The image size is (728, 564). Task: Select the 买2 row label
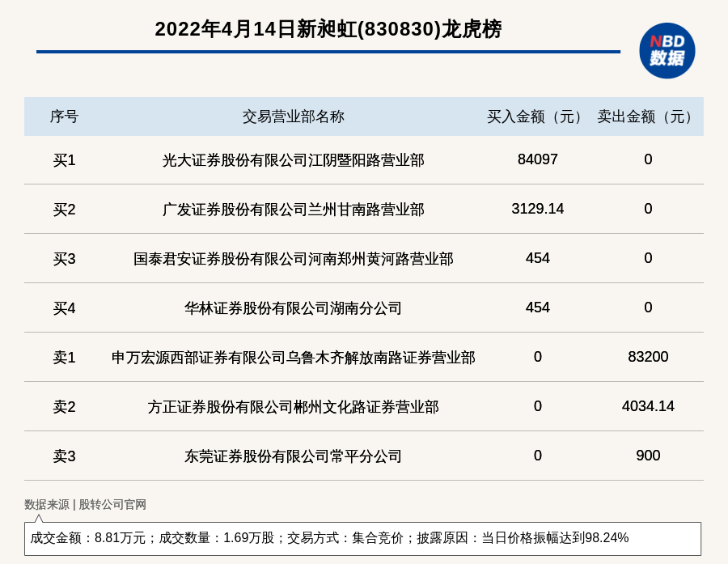point(64,210)
